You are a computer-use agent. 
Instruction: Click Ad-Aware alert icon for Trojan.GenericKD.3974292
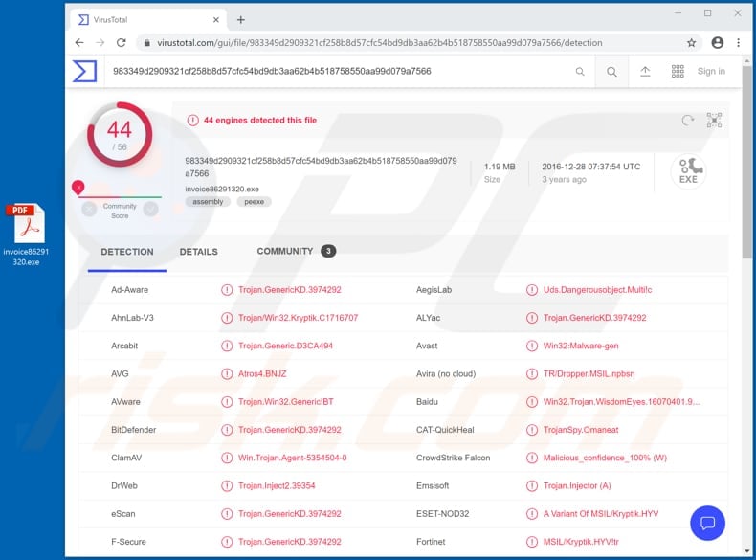[x=227, y=290]
